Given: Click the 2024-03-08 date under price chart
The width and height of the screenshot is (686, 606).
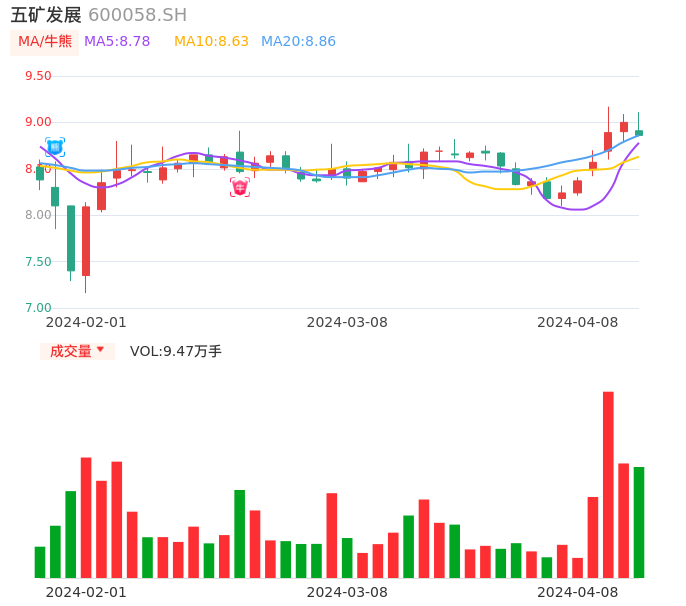Looking at the screenshot, I should pos(347,323).
